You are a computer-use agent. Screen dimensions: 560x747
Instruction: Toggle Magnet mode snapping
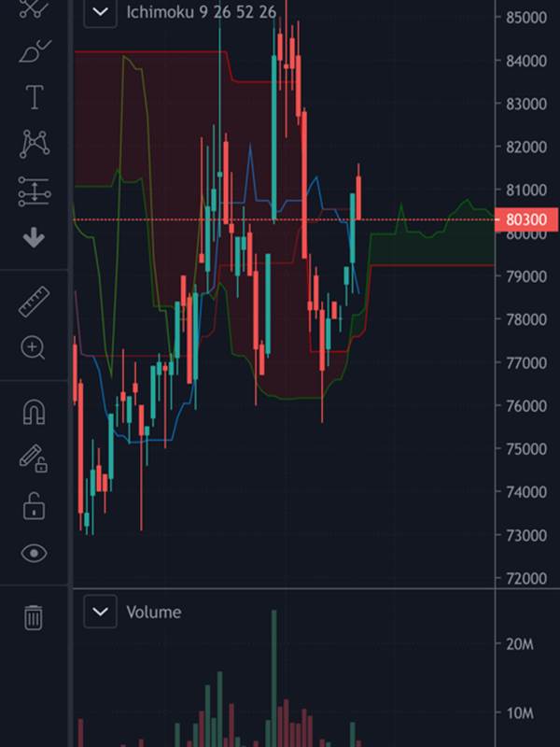coord(34,412)
